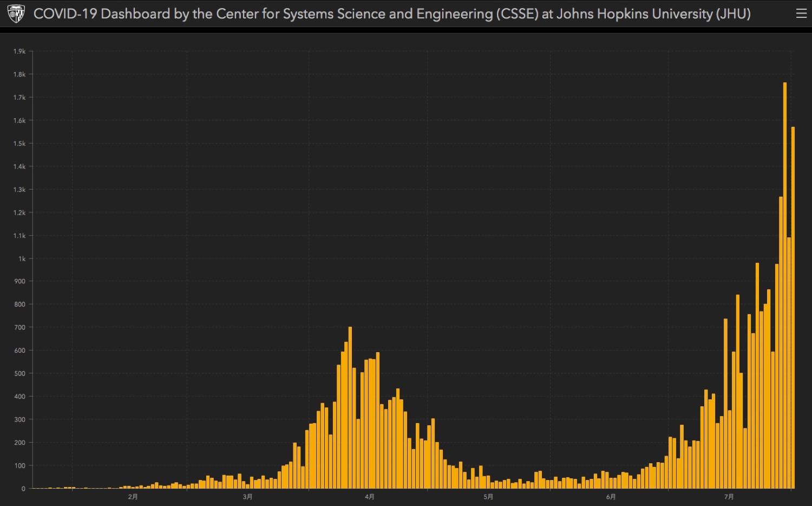
Task: Click the 1.1k y-axis label
Action: (19, 236)
